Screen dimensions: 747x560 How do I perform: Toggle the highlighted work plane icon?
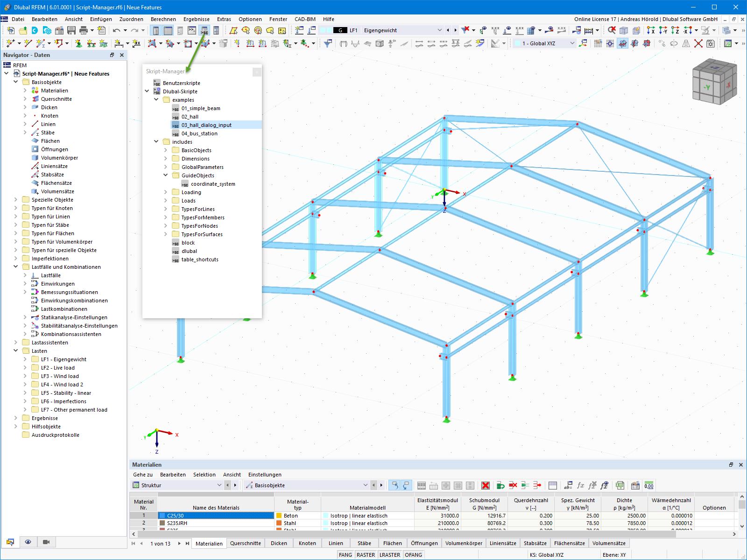point(622,43)
